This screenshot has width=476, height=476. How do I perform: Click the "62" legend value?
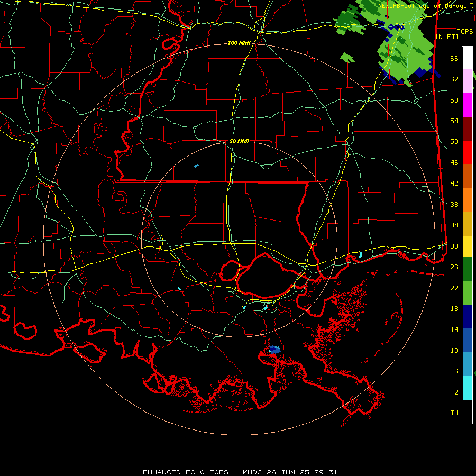click(x=454, y=79)
